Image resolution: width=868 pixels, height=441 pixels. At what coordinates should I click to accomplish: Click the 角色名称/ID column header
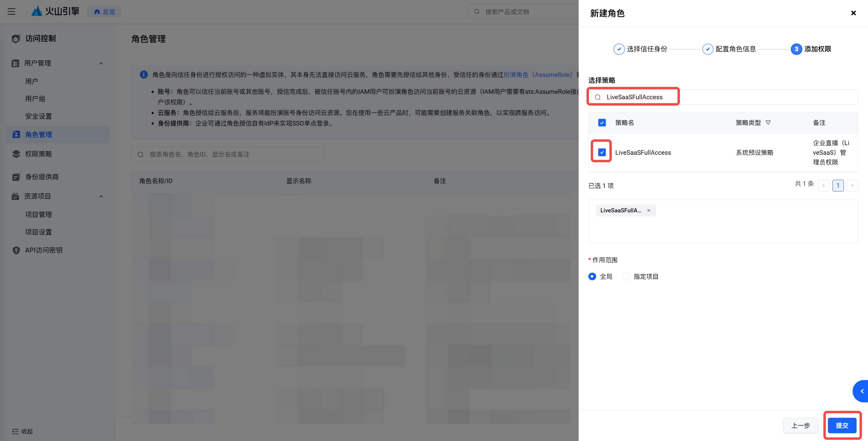point(156,181)
